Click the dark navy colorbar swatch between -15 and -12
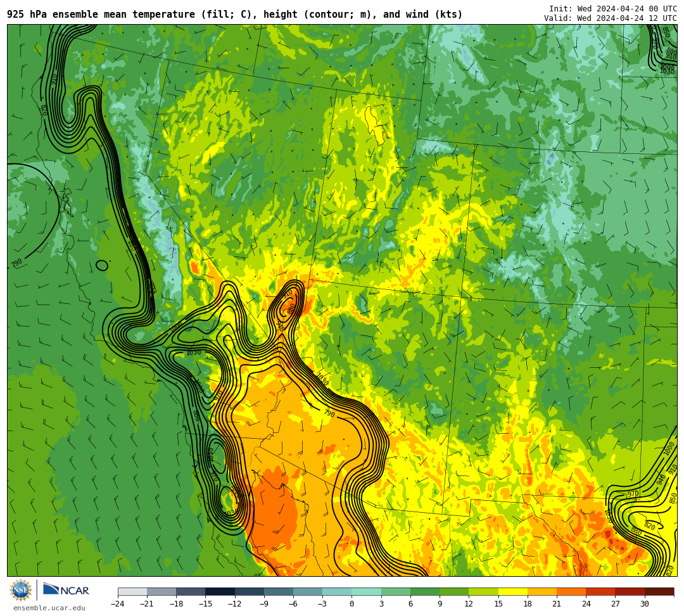 pos(220,591)
